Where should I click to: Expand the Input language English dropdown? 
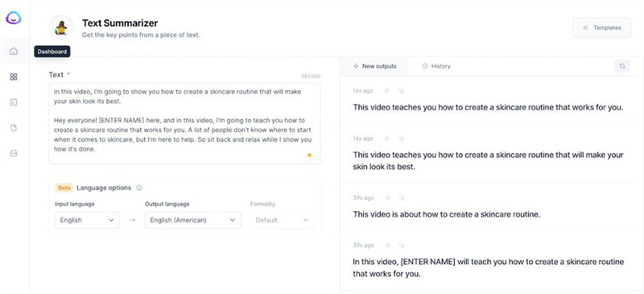coord(88,220)
